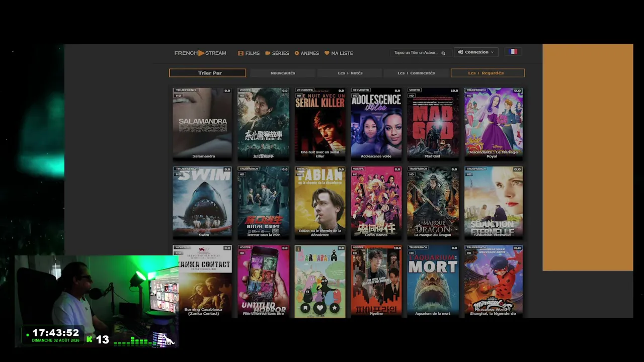
Task: Click the heart icon on Barbapapa card
Action: (x=320, y=308)
